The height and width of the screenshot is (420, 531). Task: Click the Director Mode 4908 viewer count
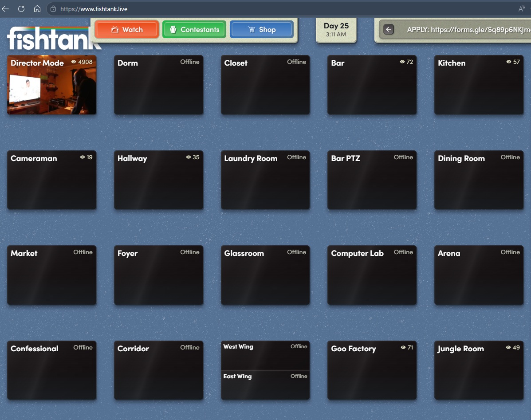tap(82, 62)
